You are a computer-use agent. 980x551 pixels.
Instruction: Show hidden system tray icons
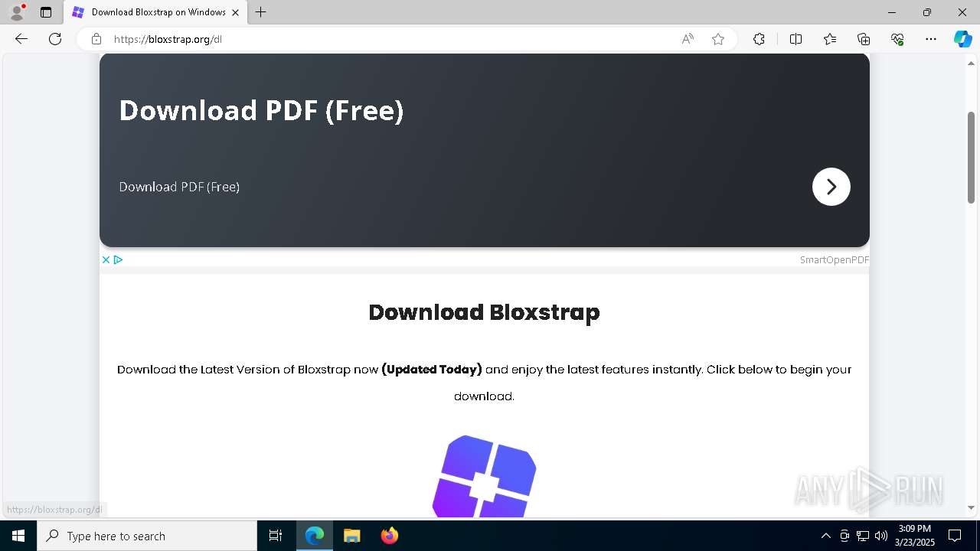[x=825, y=536]
